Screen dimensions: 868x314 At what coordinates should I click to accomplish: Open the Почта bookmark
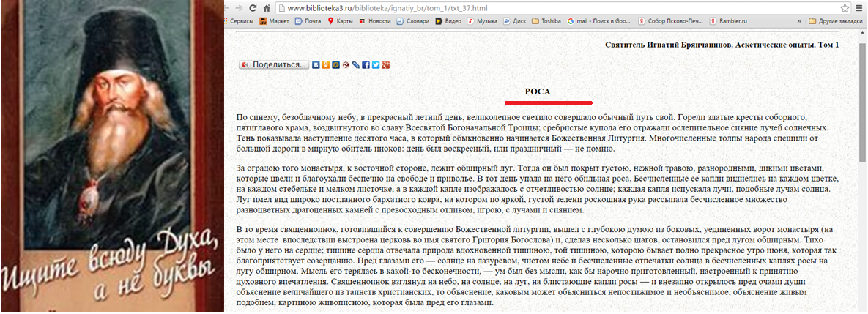click(308, 21)
